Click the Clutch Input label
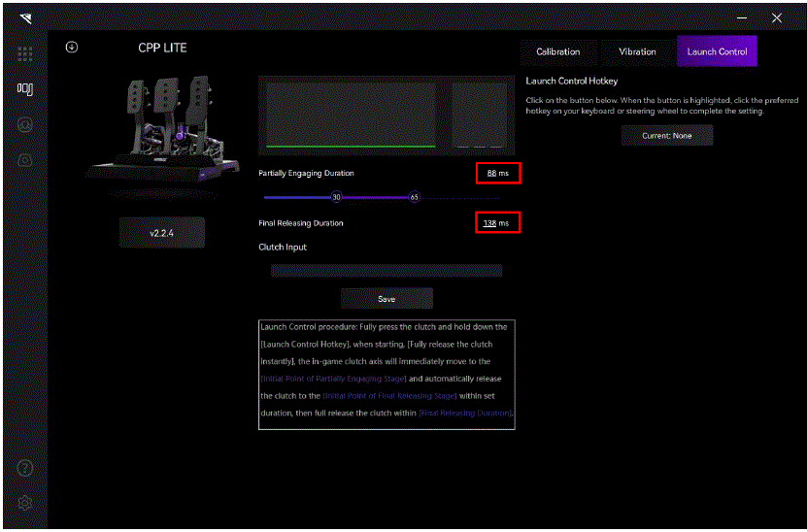 [x=283, y=247]
